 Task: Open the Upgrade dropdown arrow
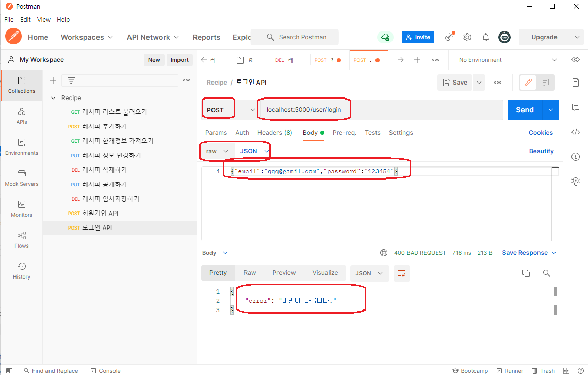pos(577,37)
